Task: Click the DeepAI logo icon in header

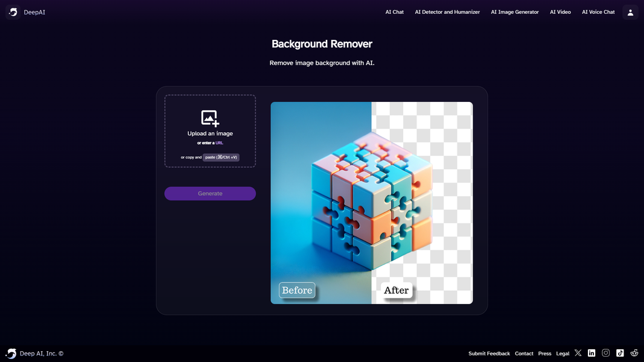Action: [x=13, y=12]
